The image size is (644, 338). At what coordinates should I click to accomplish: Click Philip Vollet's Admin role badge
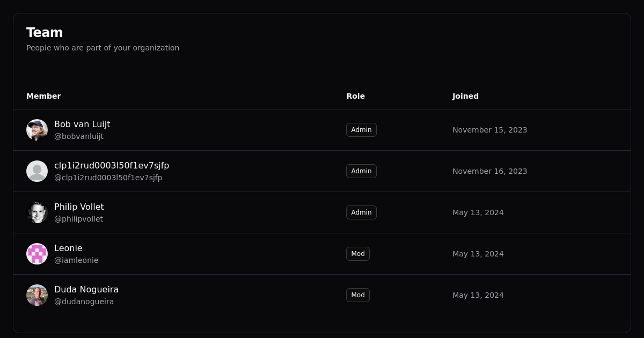pyautogui.click(x=361, y=212)
